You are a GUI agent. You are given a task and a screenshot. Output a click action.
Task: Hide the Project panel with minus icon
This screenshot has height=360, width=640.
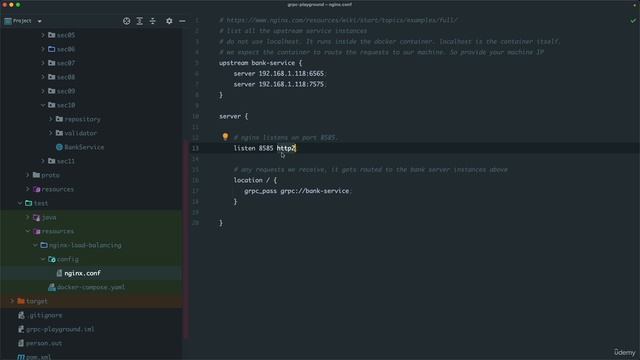[182, 21]
